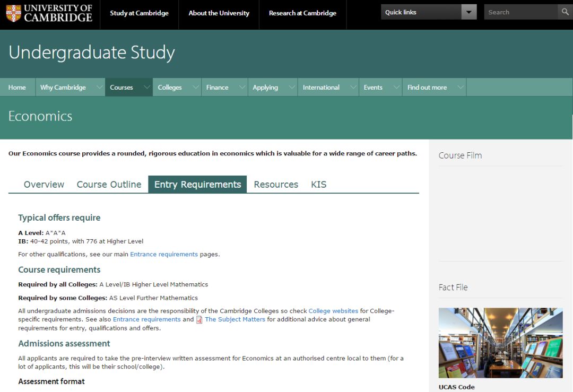This screenshot has width=573, height=392.
Task: Select Colleges navigation item
Action: [x=170, y=88]
